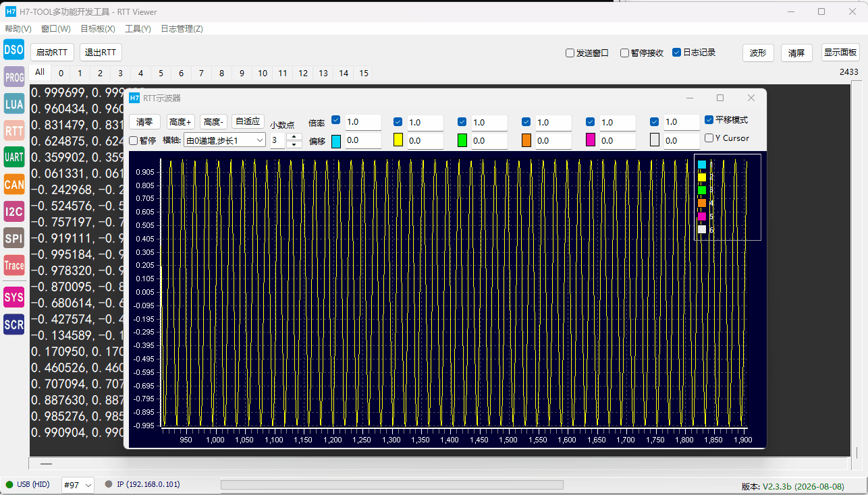The height and width of the screenshot is (495, 868).
Task: Uncheck the yellow channel enable checkbox
Action: click(398, 121)
